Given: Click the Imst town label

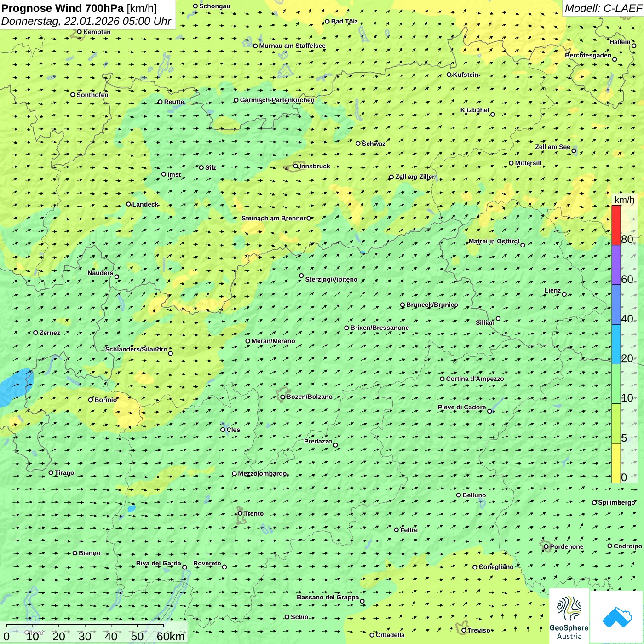Looking at the screenshot, I should tap(174, 174).
